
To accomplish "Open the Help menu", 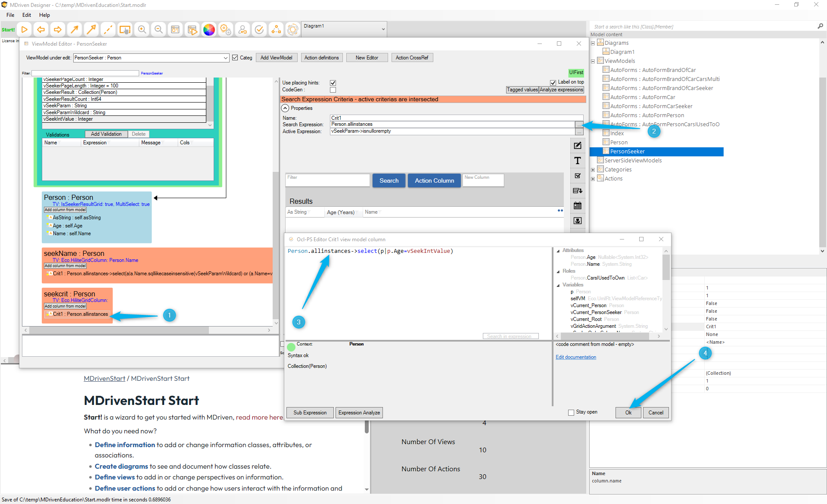I will click(44, 15).
